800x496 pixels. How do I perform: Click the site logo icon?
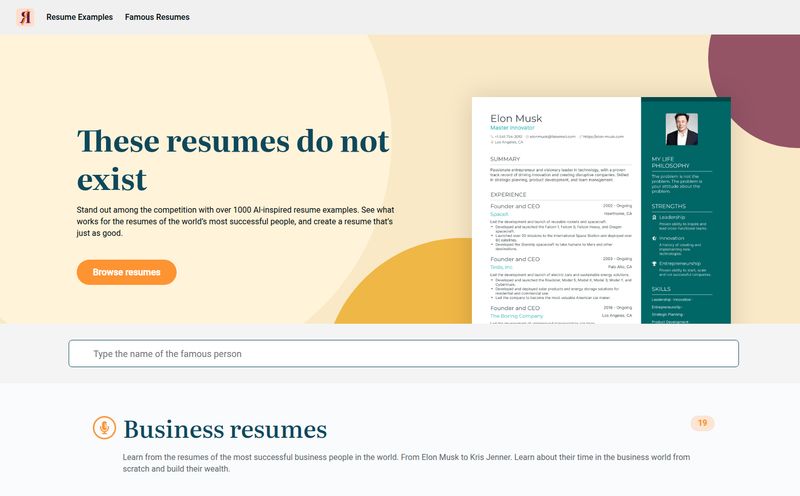[x=25, y=17]
